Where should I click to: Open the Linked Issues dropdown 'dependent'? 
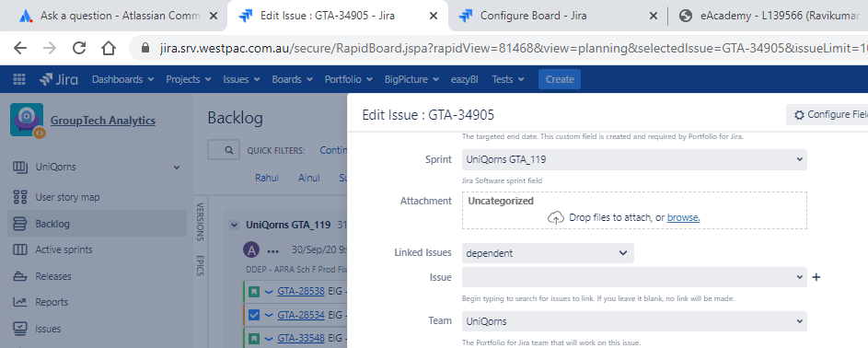coord(548,253)
